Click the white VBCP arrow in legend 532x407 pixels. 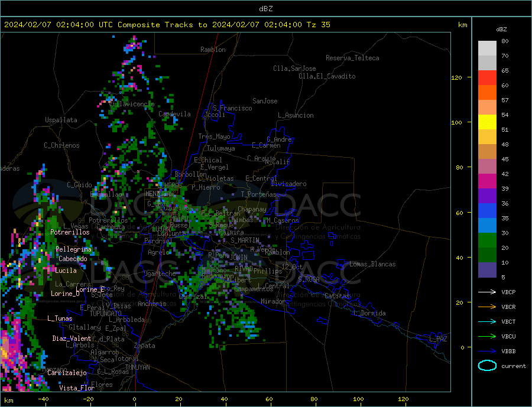487,292
